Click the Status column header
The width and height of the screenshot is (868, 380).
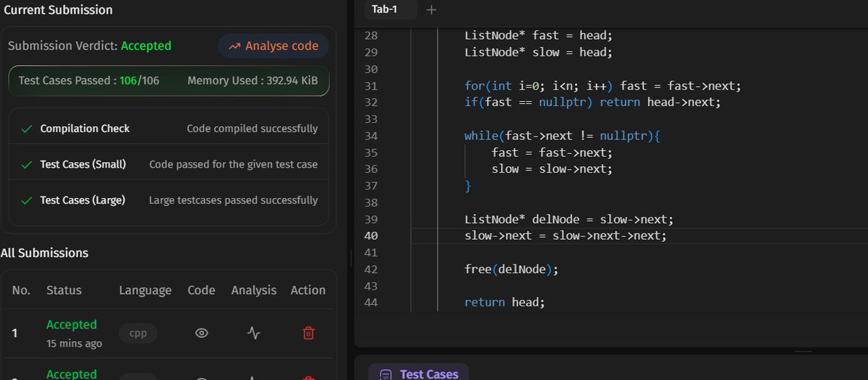64,290
